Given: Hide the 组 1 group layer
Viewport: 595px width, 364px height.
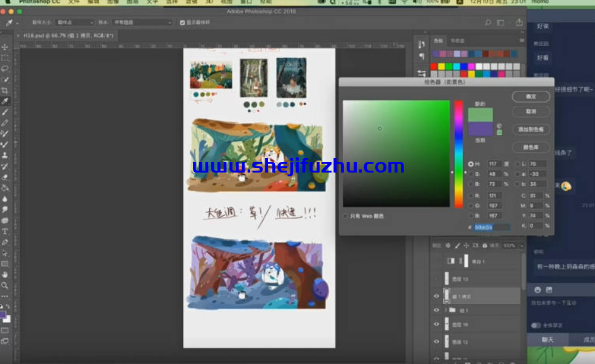Looking at the screenshot, I should 436,310.
